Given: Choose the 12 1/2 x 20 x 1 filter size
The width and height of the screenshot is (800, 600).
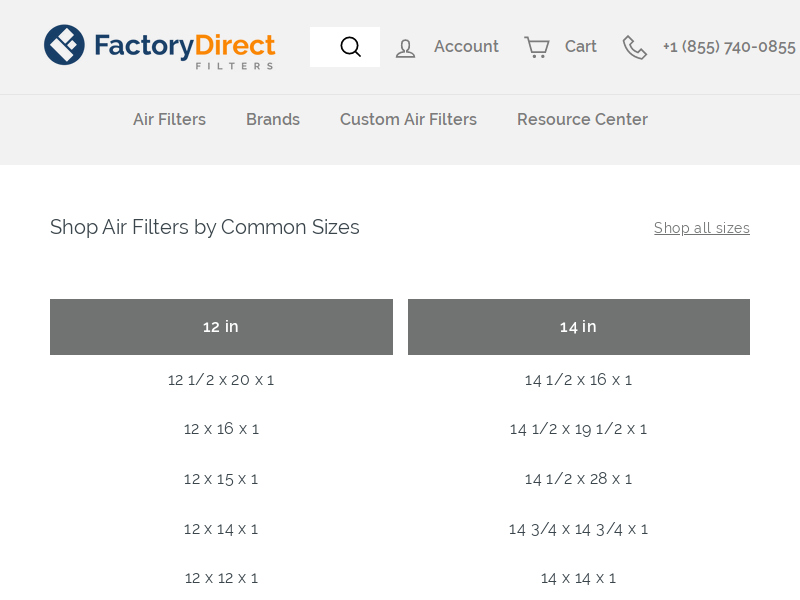Looking at the screenshot, I should point(221,380).
